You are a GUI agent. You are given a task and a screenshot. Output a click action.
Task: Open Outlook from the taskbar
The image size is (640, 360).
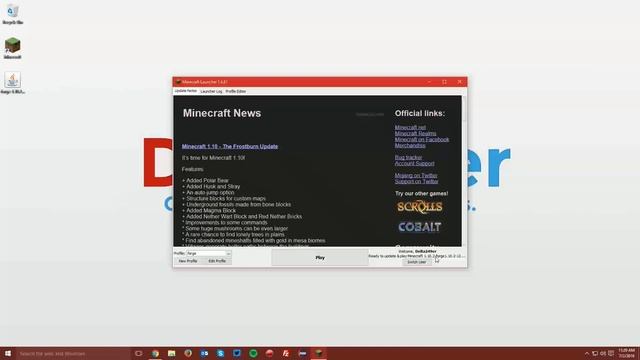click(204, 353)
